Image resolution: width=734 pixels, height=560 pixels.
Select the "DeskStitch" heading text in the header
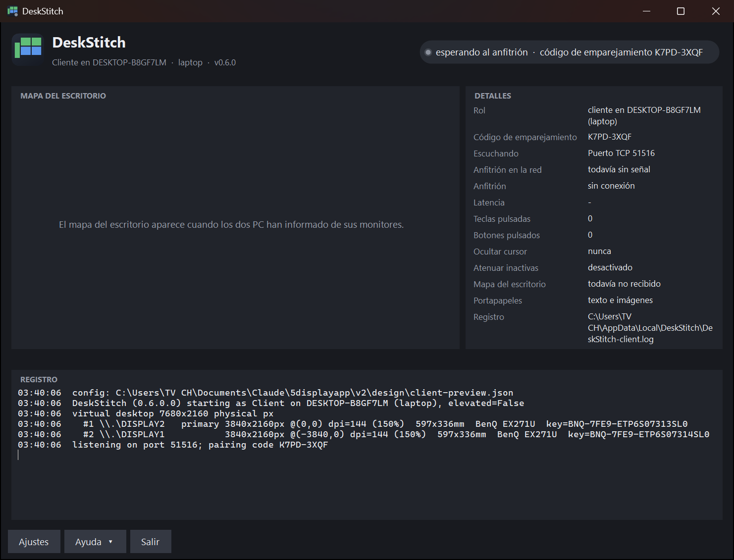(x=89, y=43)
